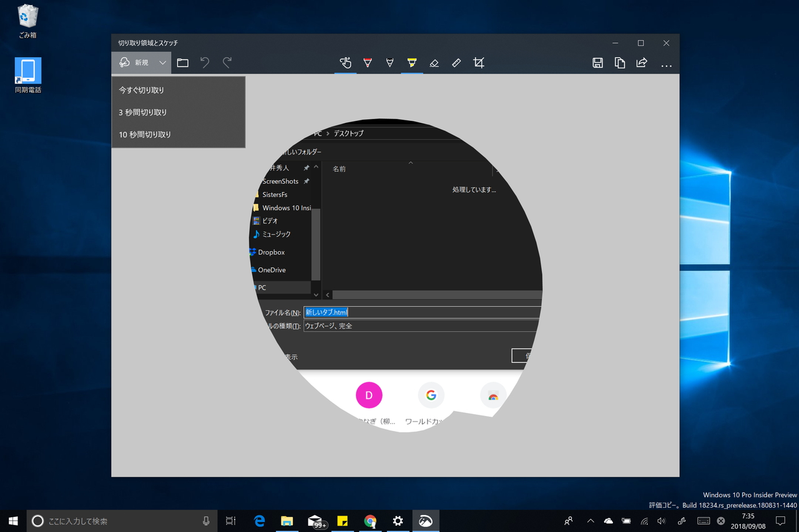799x532 pixels.
Task: Select the yellow highlighter tool
Action: [412, 62]
